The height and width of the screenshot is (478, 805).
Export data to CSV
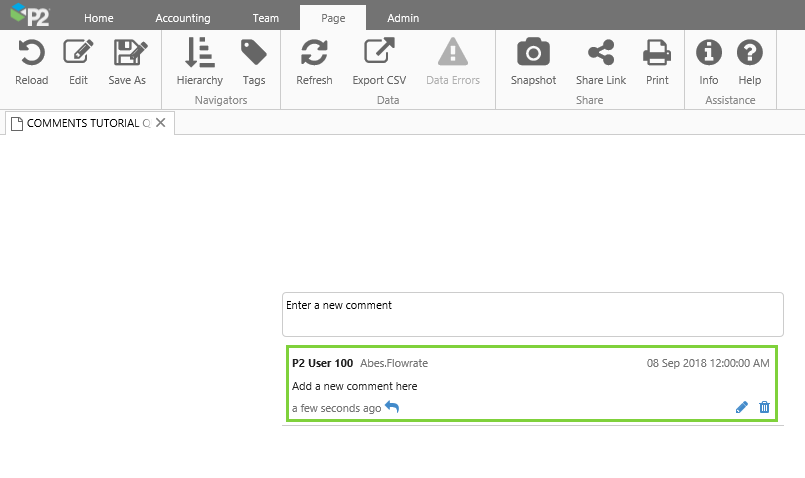click(x=380, y=53)
